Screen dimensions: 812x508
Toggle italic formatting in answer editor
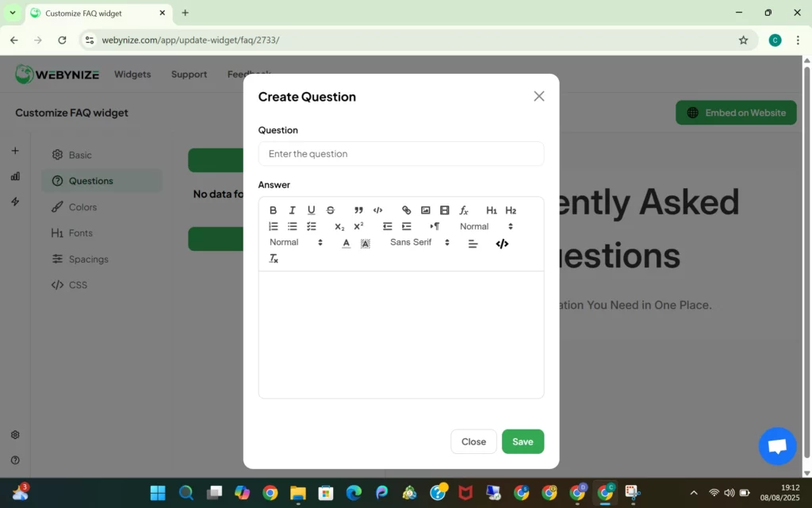click(292, 210)
